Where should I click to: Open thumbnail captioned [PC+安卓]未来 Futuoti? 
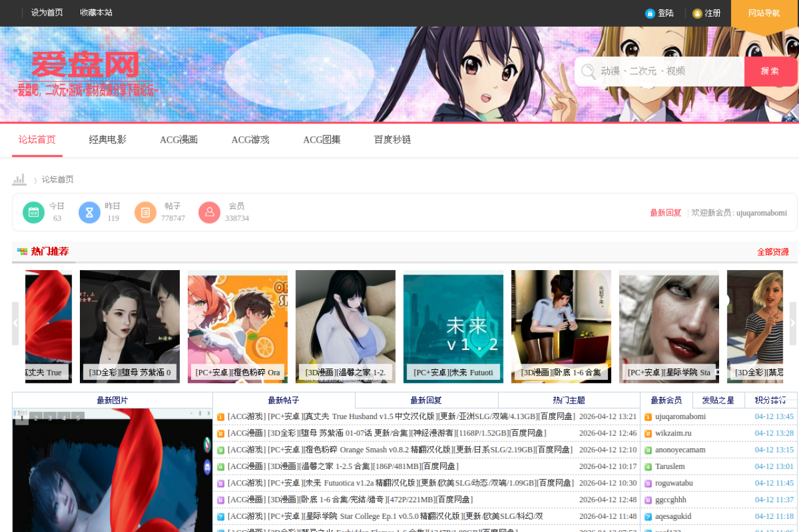tap(453, 326)
